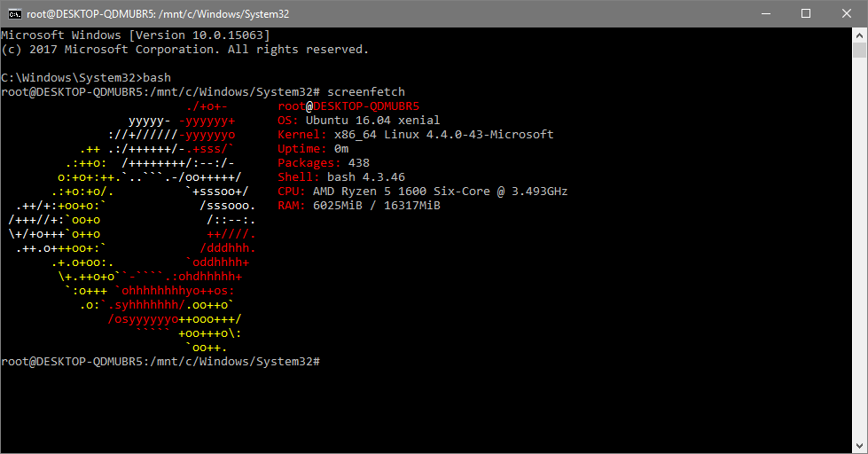The width and height of the screenshot is (868, 454).
Task: Click the vertical scrollbar thumb
Action: click(859, 51)
